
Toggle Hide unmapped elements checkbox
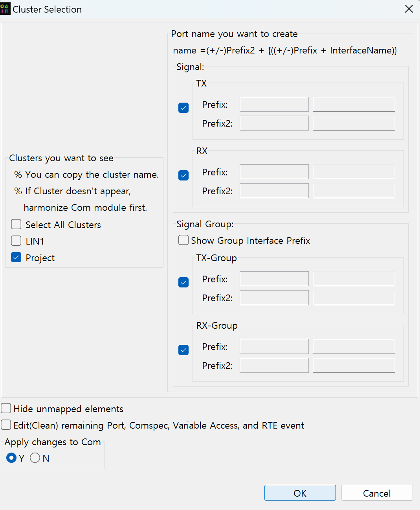[x=6, y=409]
